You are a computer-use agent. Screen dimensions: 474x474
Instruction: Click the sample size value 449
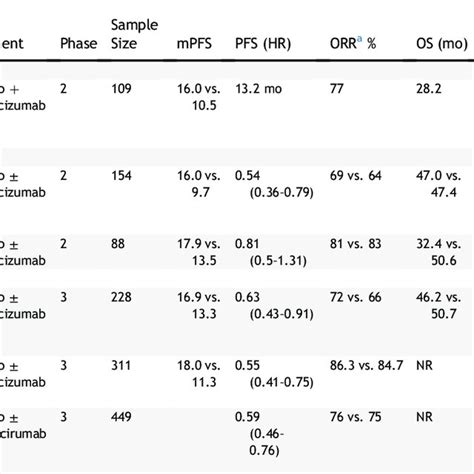tap(121, 417)
